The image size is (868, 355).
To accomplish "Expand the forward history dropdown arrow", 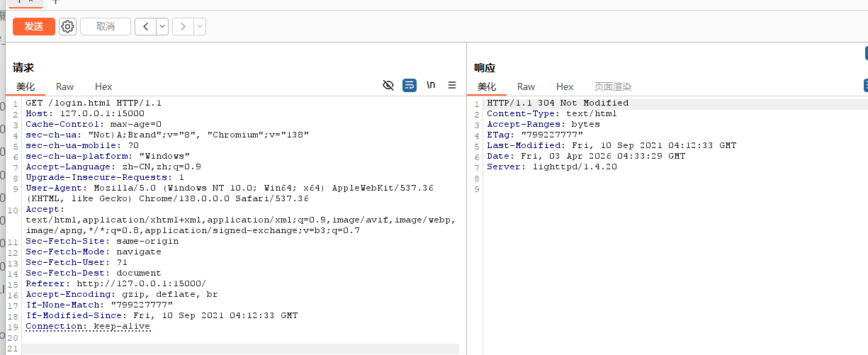I will point(200,27).
